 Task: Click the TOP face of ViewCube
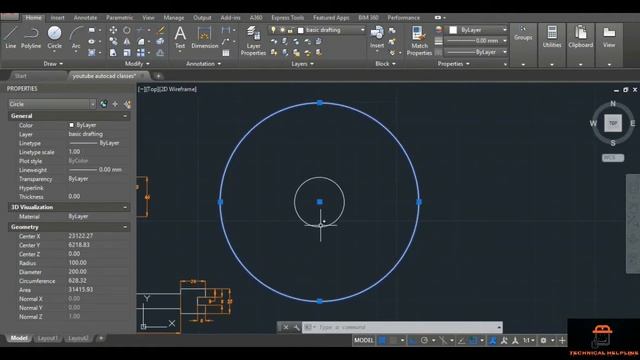click(613, 123)
